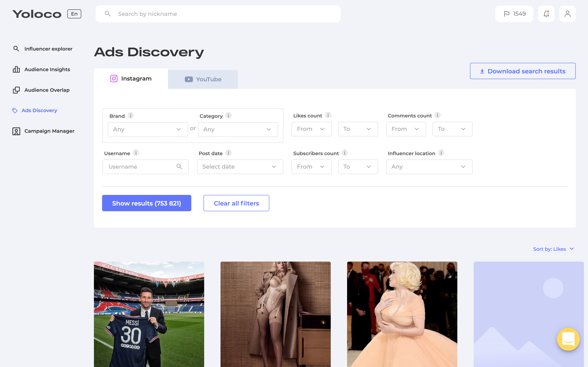Open the Messi jersey post thumbnail

point(149,314)
